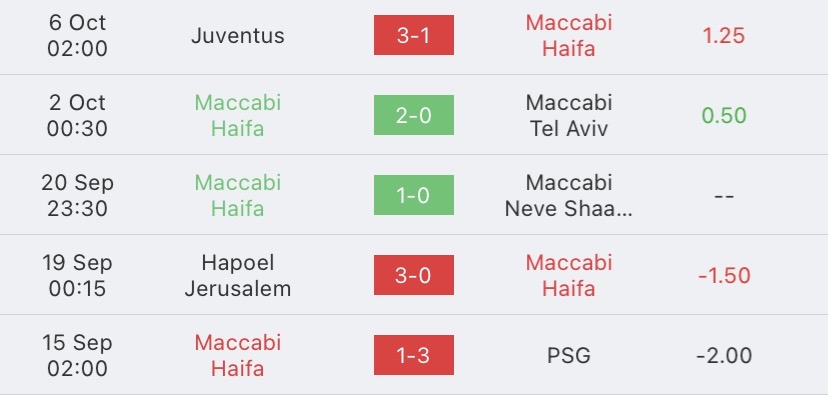Click the -2.00 handicap value

(724, 355)
